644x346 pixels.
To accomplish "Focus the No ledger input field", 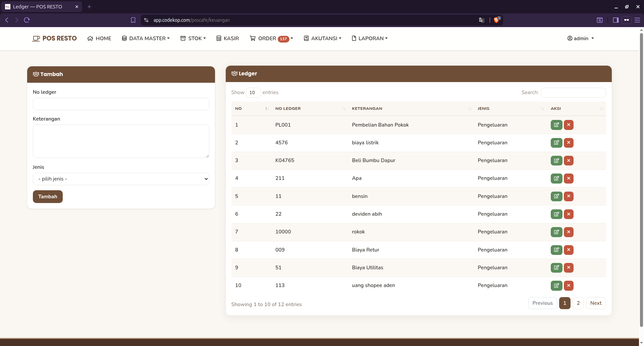I will point(121,104).
